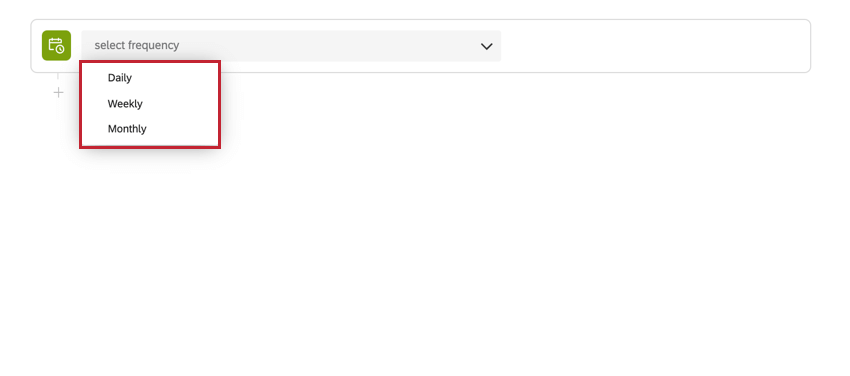
Task: Choose Monthly from the frequency list
Action: (x=150, y=129)
